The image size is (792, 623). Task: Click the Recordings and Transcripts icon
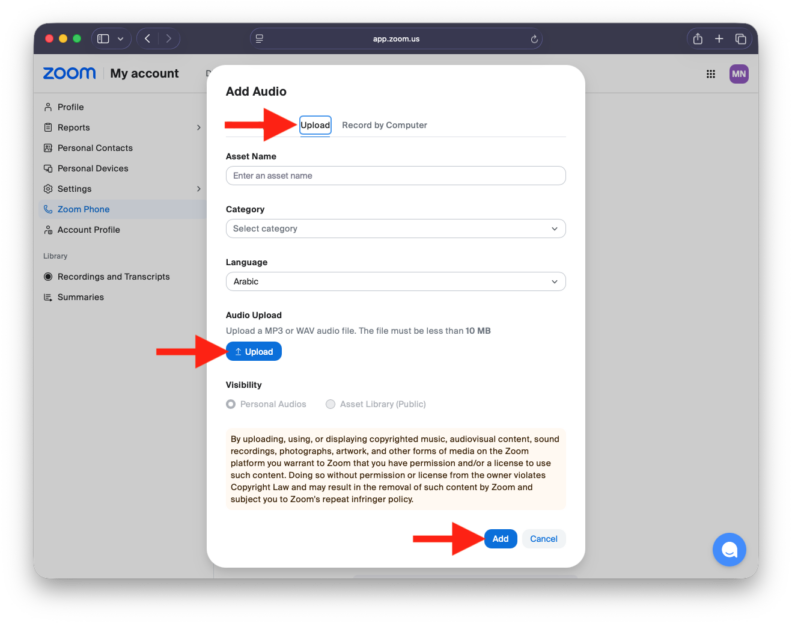(48, 276)
